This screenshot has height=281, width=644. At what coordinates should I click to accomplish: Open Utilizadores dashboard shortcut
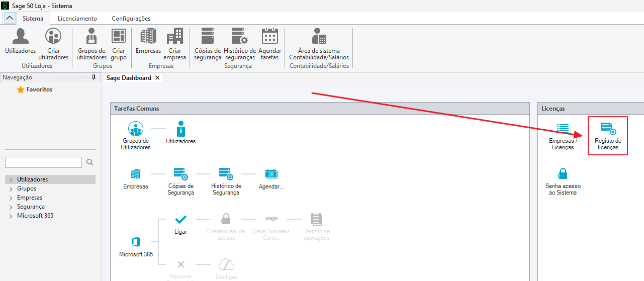181,133
